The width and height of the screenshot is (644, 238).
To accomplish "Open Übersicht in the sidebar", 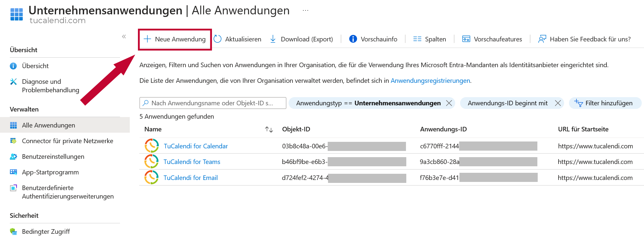I will 35,66.
